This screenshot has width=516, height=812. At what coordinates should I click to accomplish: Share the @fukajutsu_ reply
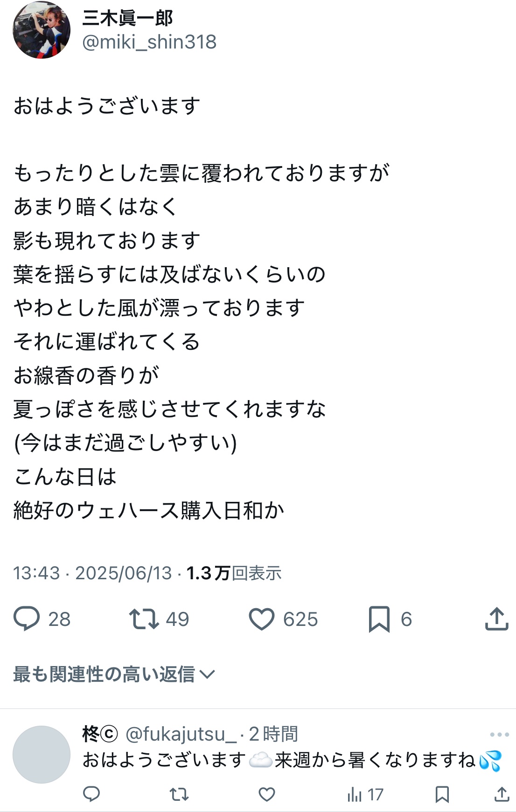click(502, 794)
